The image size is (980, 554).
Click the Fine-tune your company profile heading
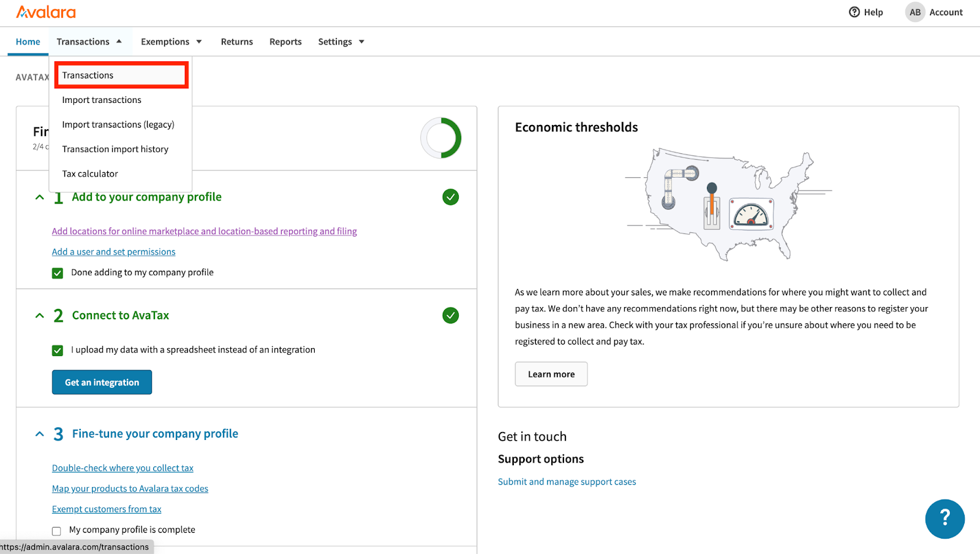(156, 434)
